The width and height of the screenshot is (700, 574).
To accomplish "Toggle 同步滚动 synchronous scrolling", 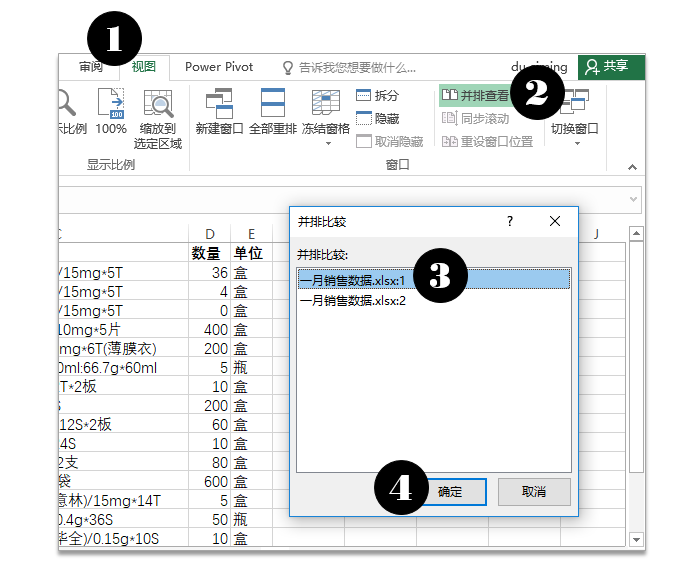I will (475, 118).
